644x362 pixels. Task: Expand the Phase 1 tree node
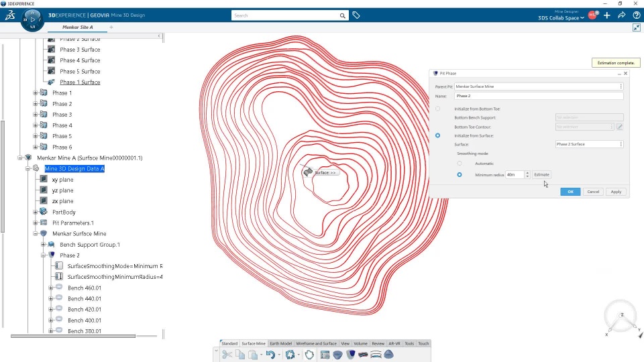click(36, 93)
